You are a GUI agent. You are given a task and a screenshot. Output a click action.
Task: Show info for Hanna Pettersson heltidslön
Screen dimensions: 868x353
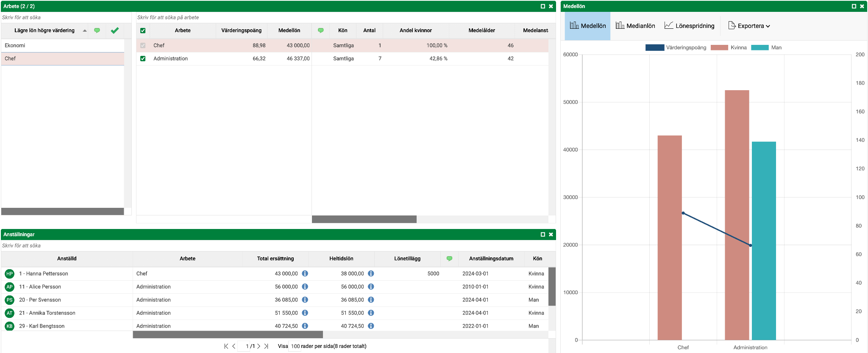[x=371, y=273]
